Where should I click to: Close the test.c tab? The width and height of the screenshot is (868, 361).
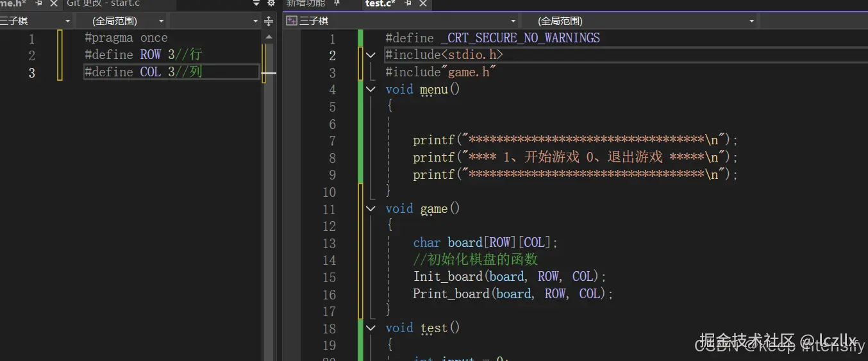422,4
